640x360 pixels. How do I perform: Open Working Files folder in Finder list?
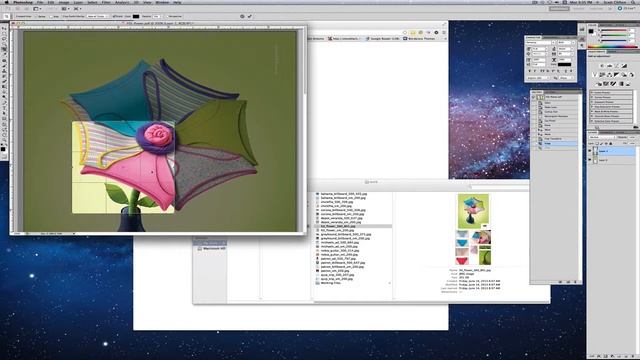331,283
